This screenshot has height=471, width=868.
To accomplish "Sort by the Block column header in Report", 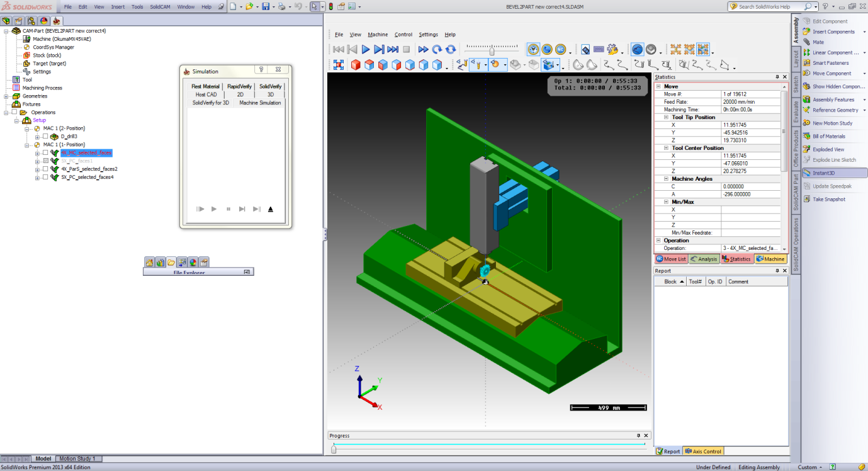I will click(x=670, y=281).
